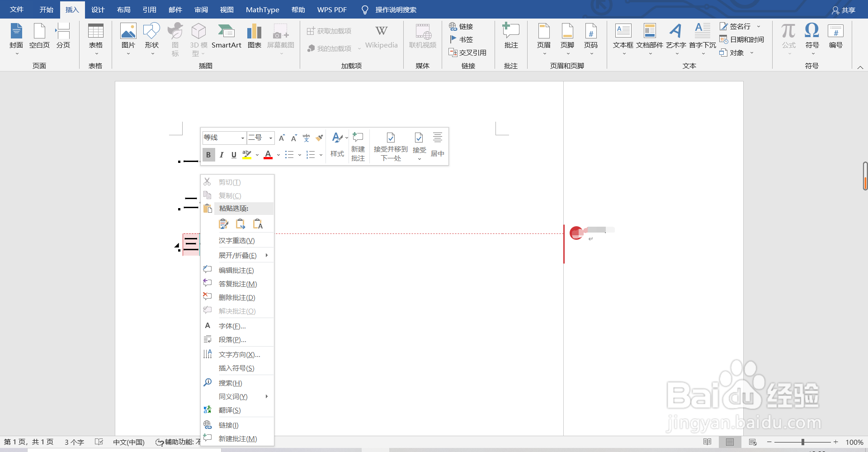This screenshot has width=868, height=452.
Task: Open the table (表格) insert tool
Action: pyautogui.click(x=95, y=38)
